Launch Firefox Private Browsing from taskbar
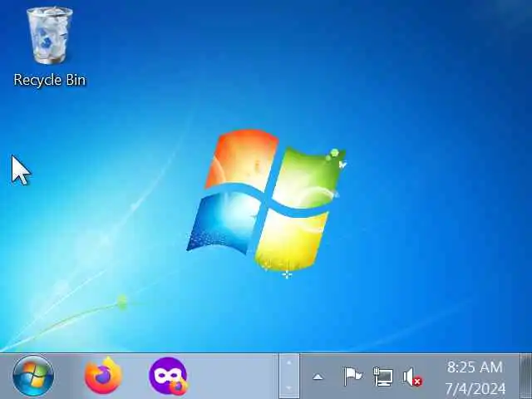 168,376
